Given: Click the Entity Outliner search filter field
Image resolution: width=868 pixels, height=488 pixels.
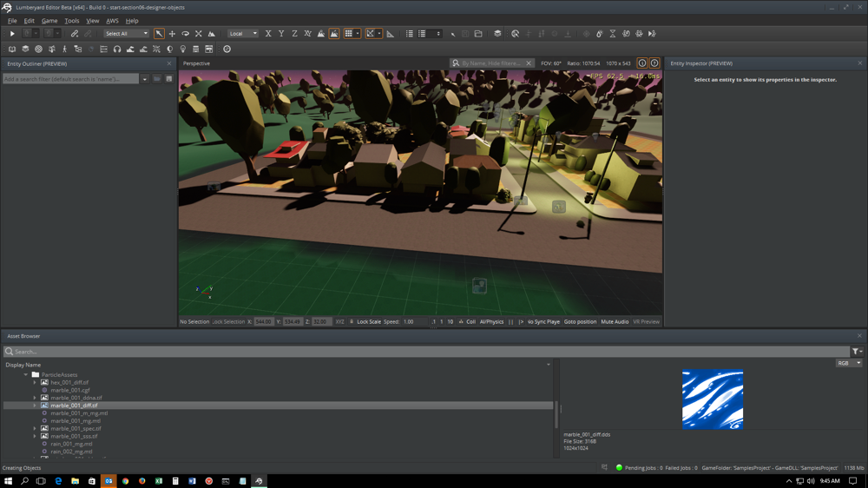Looking at the screenshot, I should click(70, 79).
